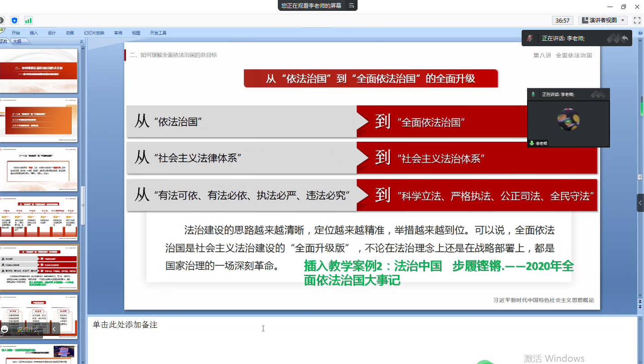Click the thumbnail pane scroll-down arrow
Viewport: 644px width, 364px height.
83,362
